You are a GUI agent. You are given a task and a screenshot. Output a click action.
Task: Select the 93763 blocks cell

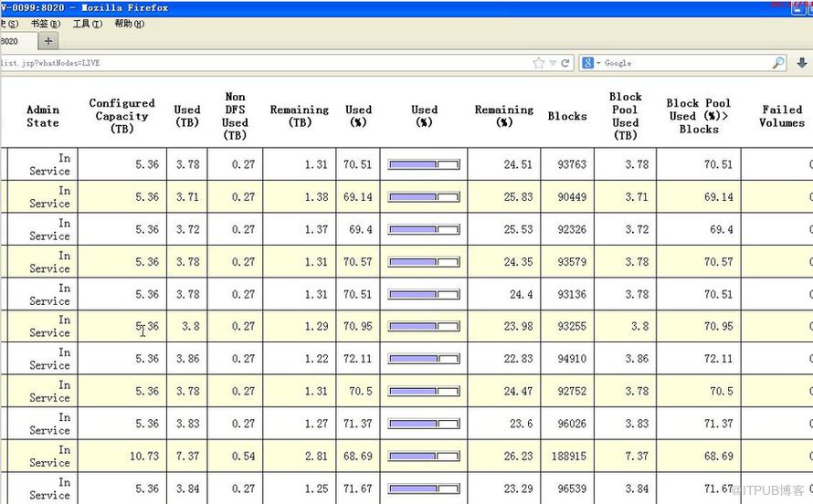click(567, 164)
